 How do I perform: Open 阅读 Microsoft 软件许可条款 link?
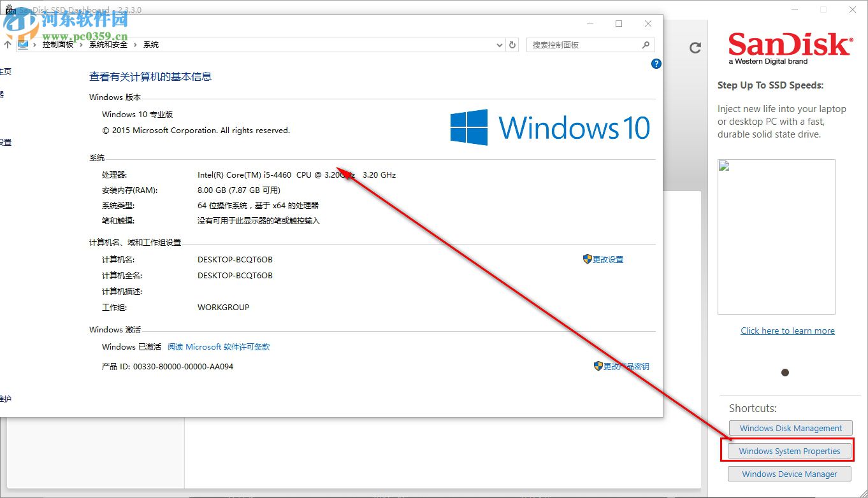click(x=219, y=347)
